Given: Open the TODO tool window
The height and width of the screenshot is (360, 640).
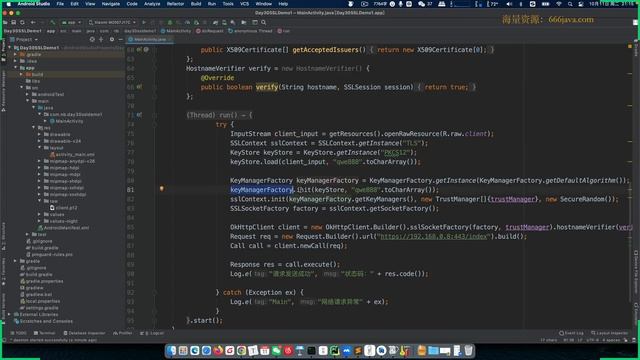Looking at the screenshot, I should [18, 333].
